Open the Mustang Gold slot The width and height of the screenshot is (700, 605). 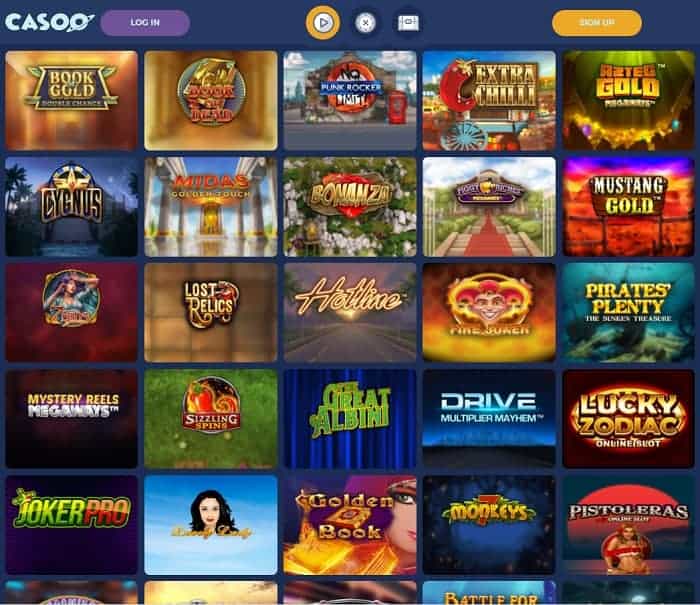click(x=629, y=207)
